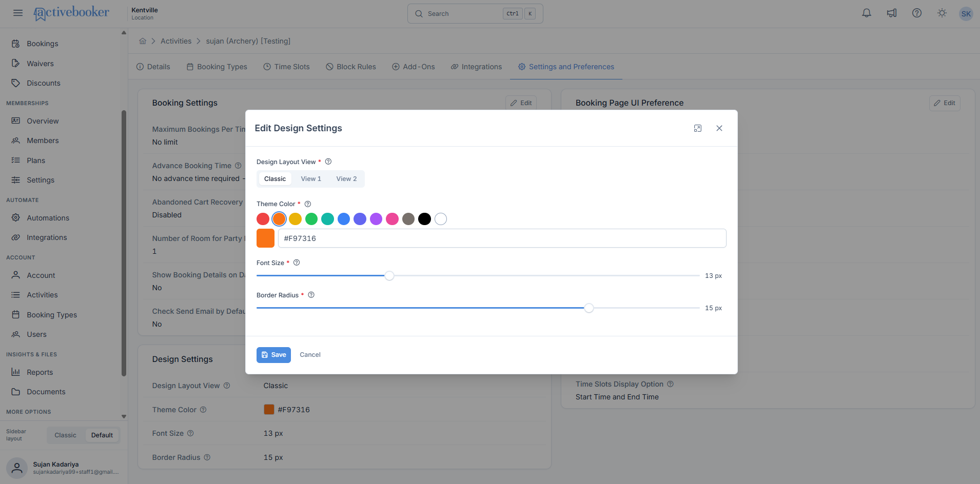Focus the top Search box
980x484 pixels.
point(475,14)
